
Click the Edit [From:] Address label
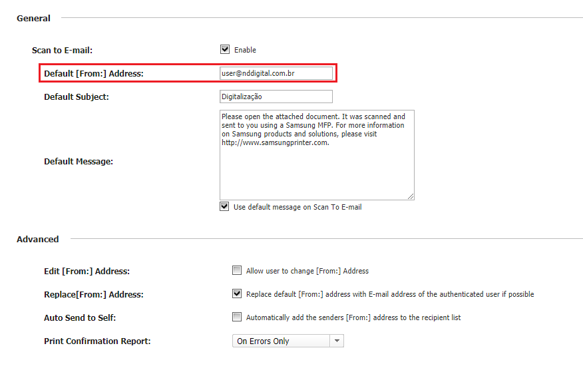click(x=87, y=272)
